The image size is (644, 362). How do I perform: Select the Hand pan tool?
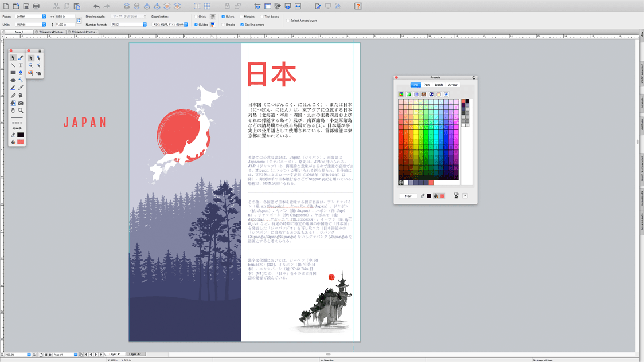coord(13,111)
